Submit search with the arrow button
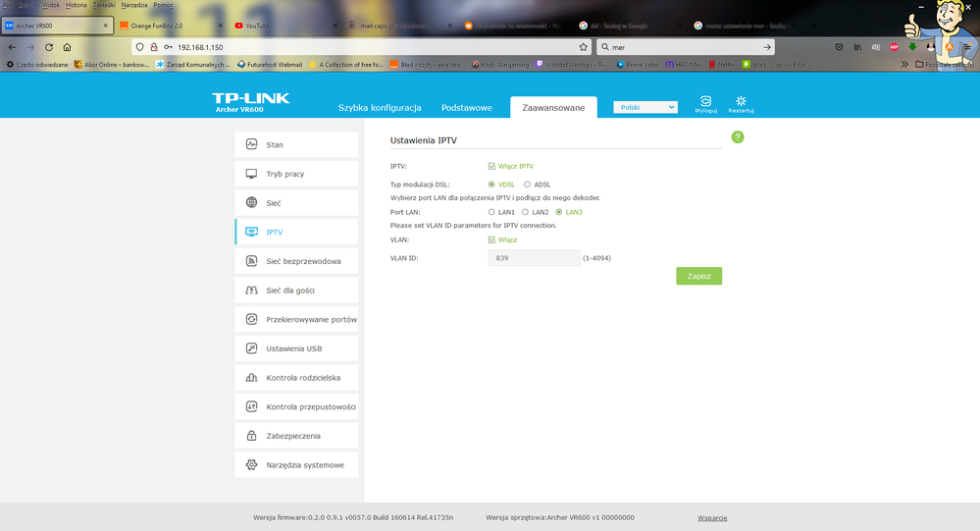Image resolution: width=980 pixels, height=531 pixels. coord(767,47)
